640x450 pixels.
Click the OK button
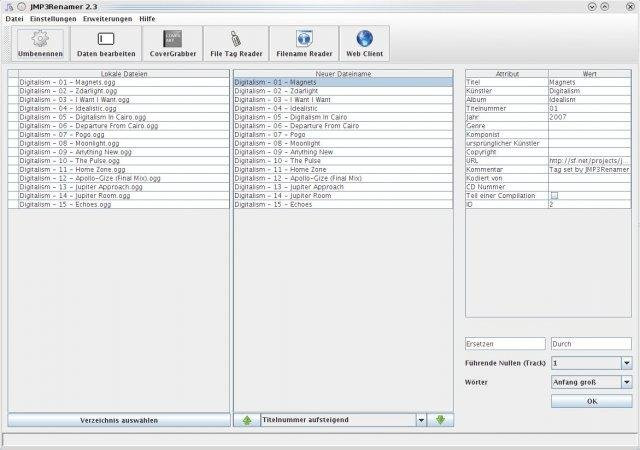(x=591, y=401)
